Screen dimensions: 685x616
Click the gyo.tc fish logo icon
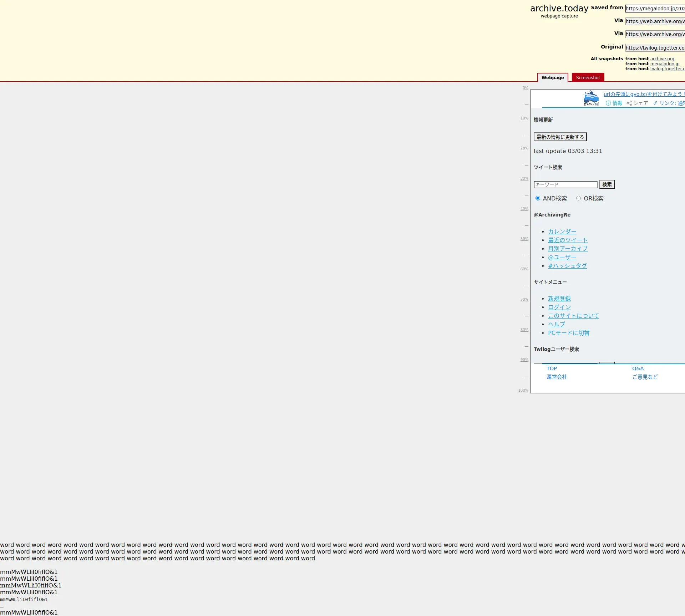point(591,98)
